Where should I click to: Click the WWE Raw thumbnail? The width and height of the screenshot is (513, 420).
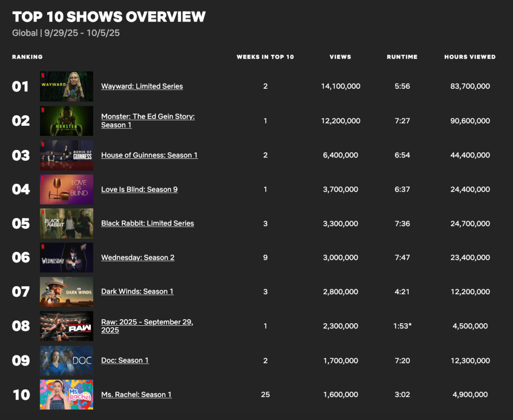pos(66,326)
